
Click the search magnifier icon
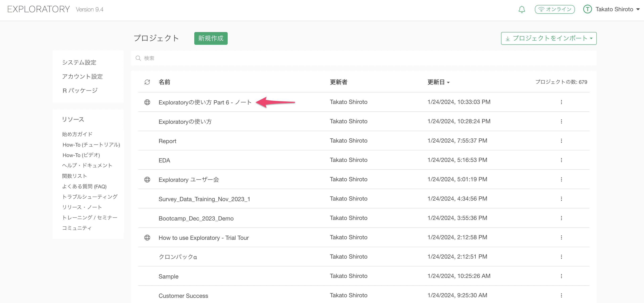tap(138, 58)
